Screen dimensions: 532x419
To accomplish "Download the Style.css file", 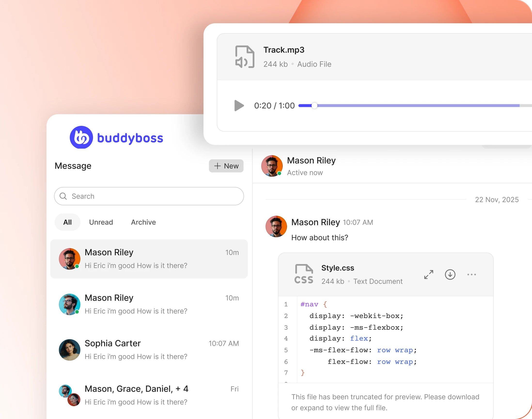I will (450, 274).
